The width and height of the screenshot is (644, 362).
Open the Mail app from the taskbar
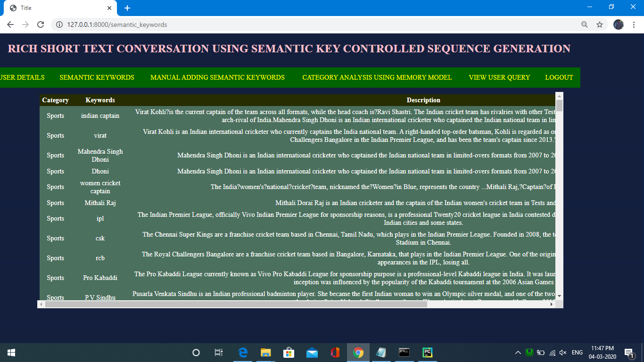[x=312, y=353]
